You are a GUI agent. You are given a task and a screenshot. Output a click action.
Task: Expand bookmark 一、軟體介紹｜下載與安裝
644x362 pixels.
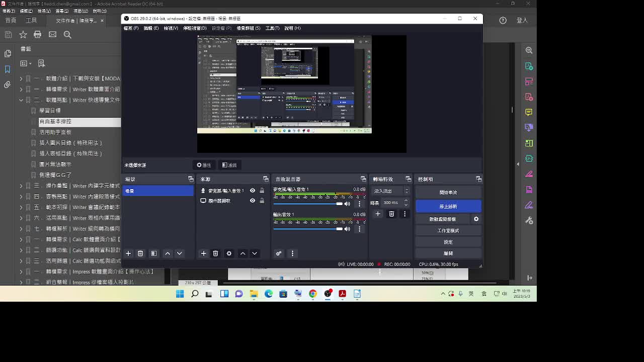click(x=21, y=78)
